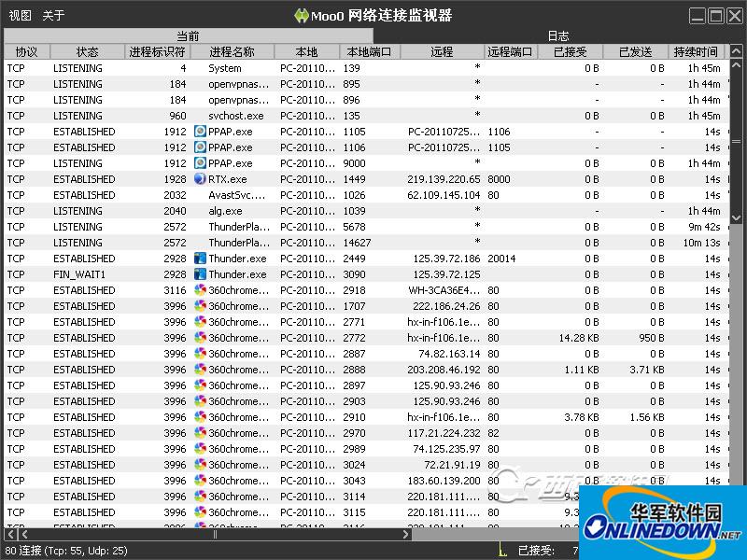The width and height of the screenshot is (747, 560).
Task: Click the 360chrome icon on port 2888 row
Action: point(200,370)
